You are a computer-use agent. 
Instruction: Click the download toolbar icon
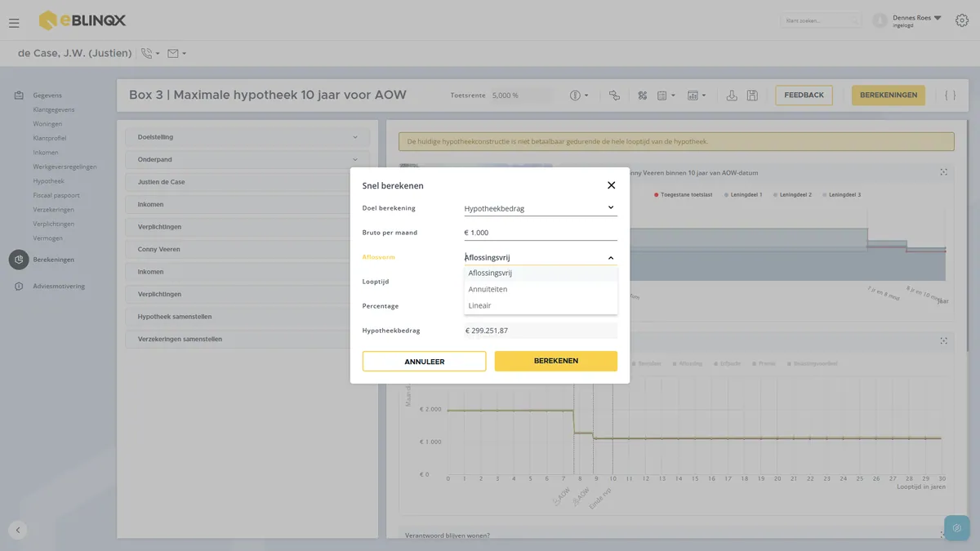click(x=732, y=96)
